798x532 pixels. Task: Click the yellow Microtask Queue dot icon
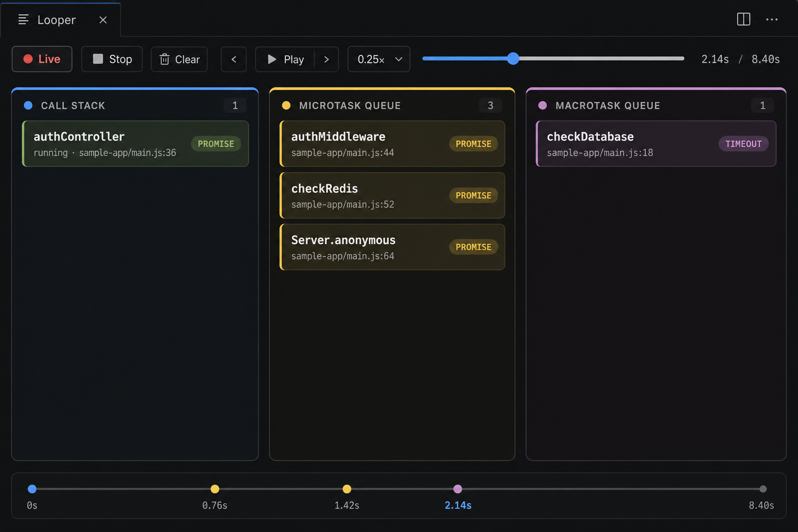[x=286, y=105]
